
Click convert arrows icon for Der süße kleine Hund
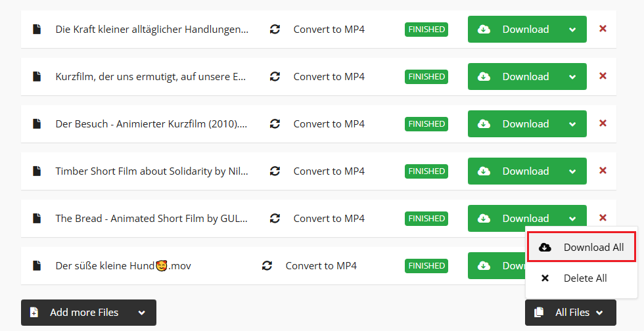(267, 266)
